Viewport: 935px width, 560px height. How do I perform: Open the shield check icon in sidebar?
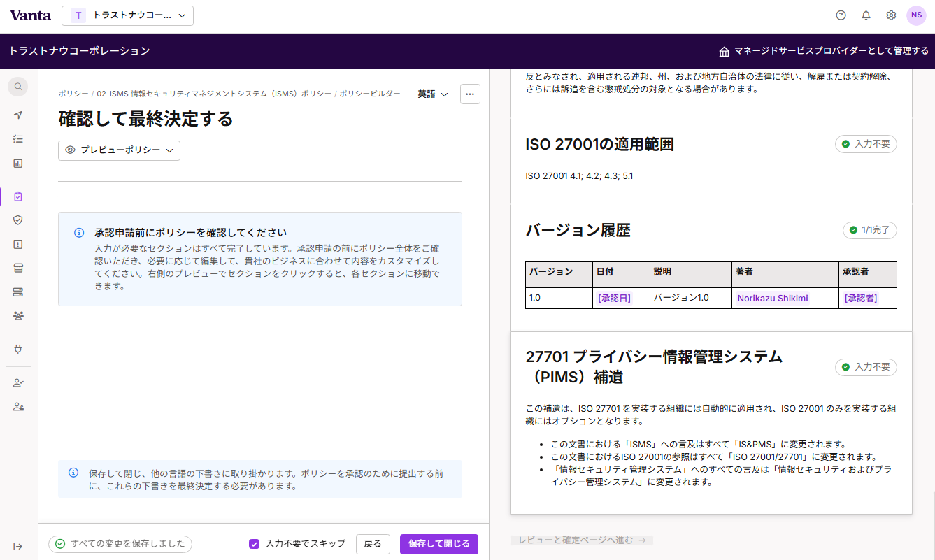point(18,220)
